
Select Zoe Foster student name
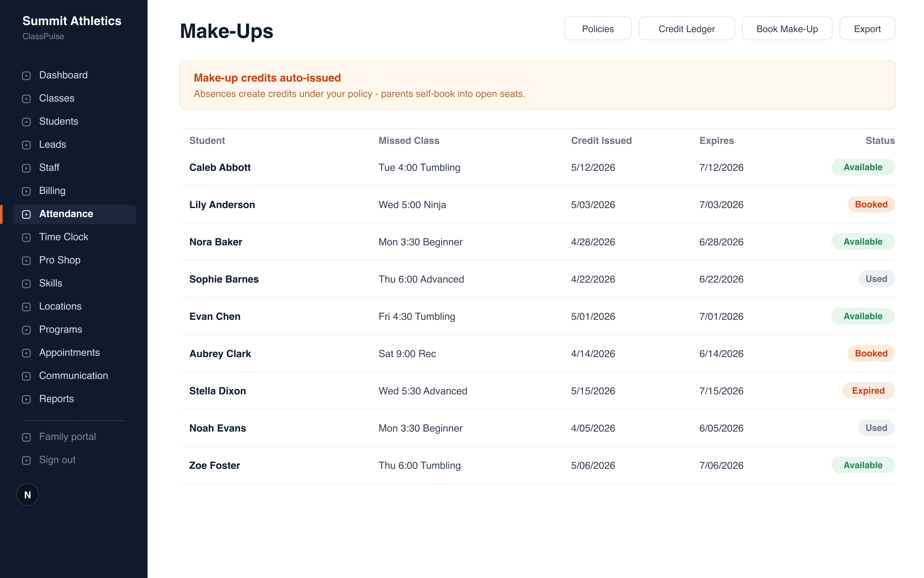pyautogui.click(x=215, y=465)
